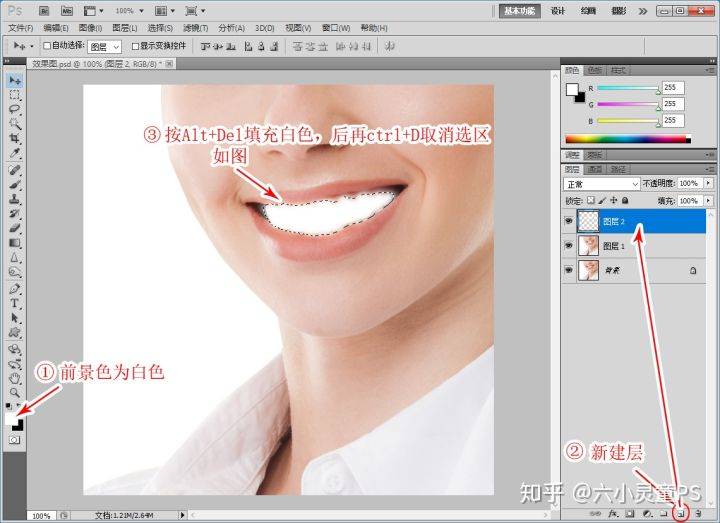
Task: Add a layer mask icon
Action: [630, 513]
